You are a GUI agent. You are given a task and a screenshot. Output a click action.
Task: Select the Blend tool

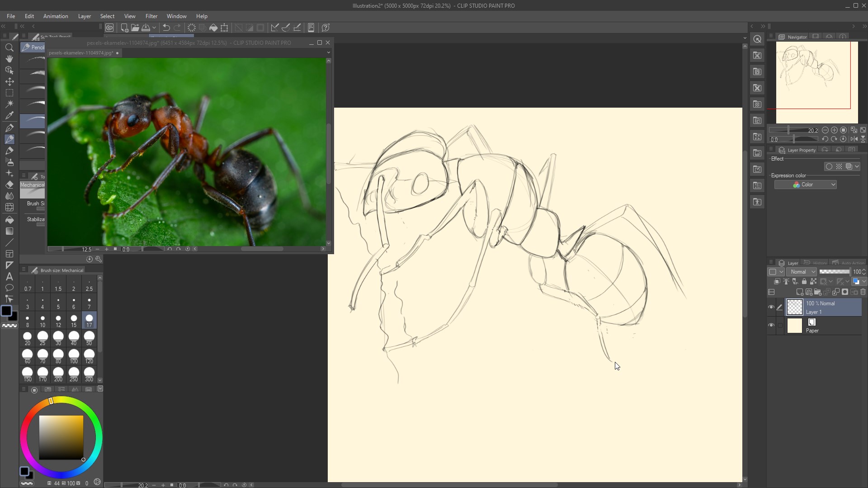9,196
